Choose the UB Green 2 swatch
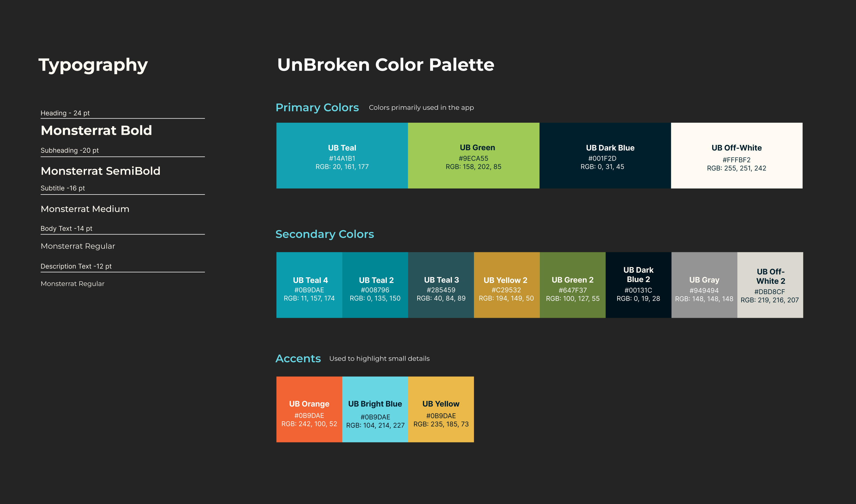The width and height of the screenshot is (856, 504). point(573,285)
